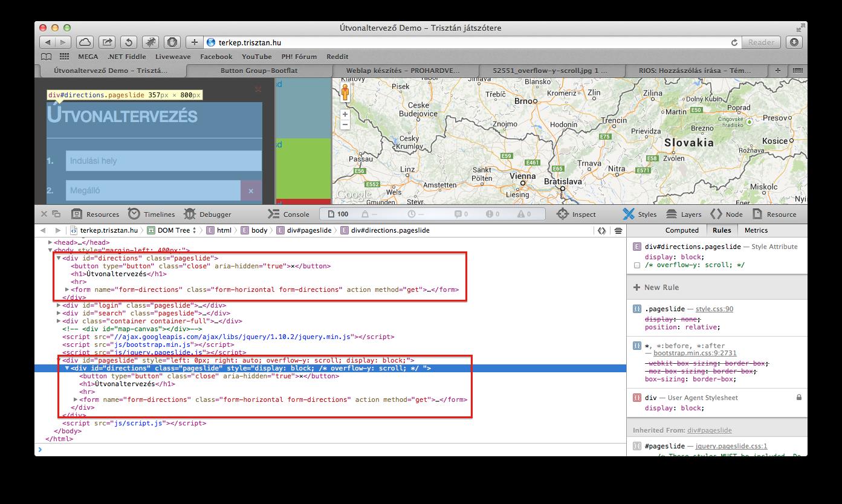Screen dimensions: 842x504
Task: Open the MEGA bookmark
Action: point(88,57)
